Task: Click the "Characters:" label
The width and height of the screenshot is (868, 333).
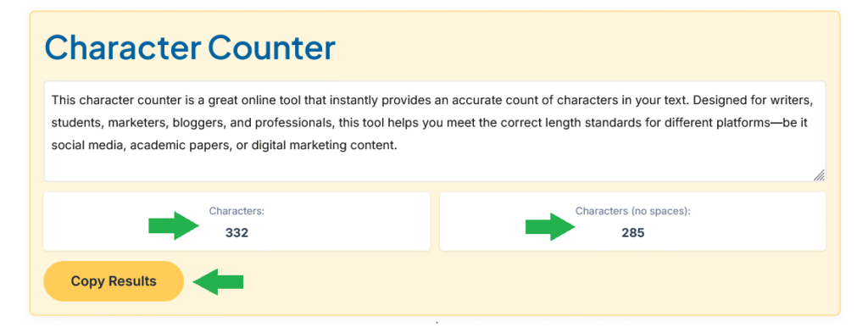Action: coord(236,211)
